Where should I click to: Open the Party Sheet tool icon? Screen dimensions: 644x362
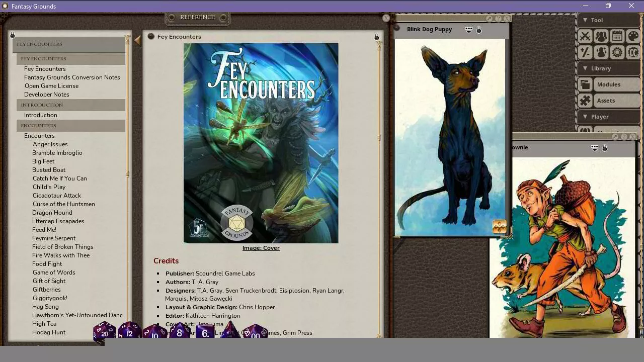click(601, 36)
